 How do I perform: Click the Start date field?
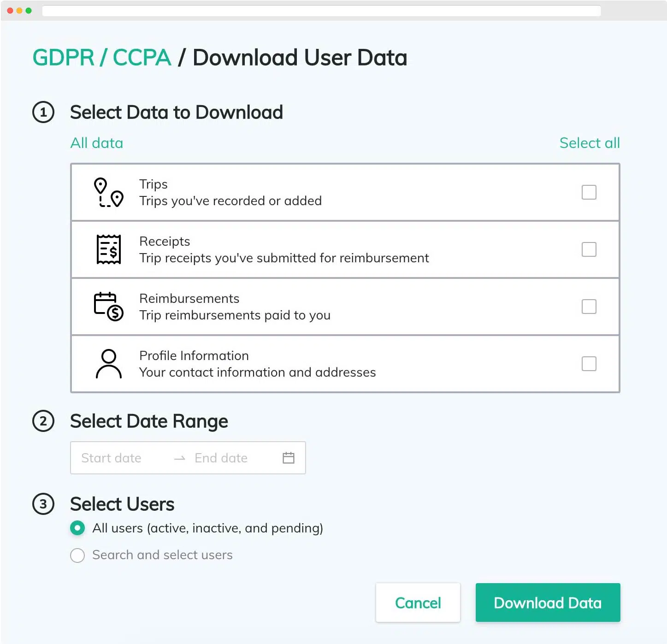click(x=112, y=458)
